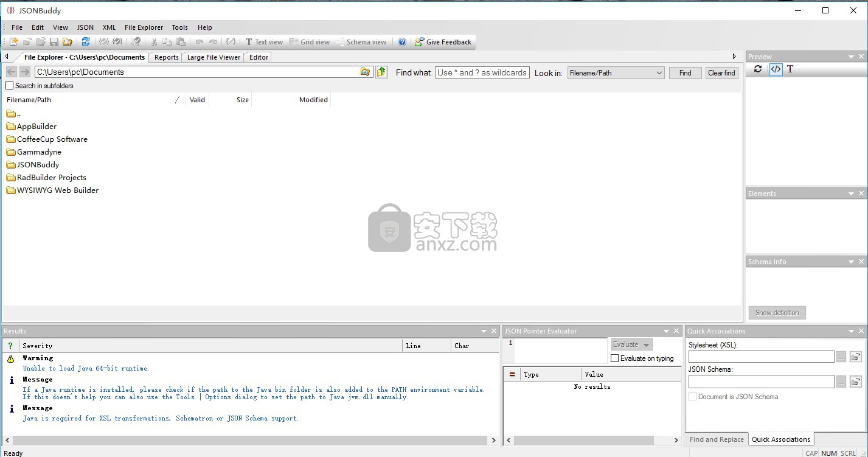
Task: Click the Paste clipboard toolbar icon
Action: pos(181,42)
